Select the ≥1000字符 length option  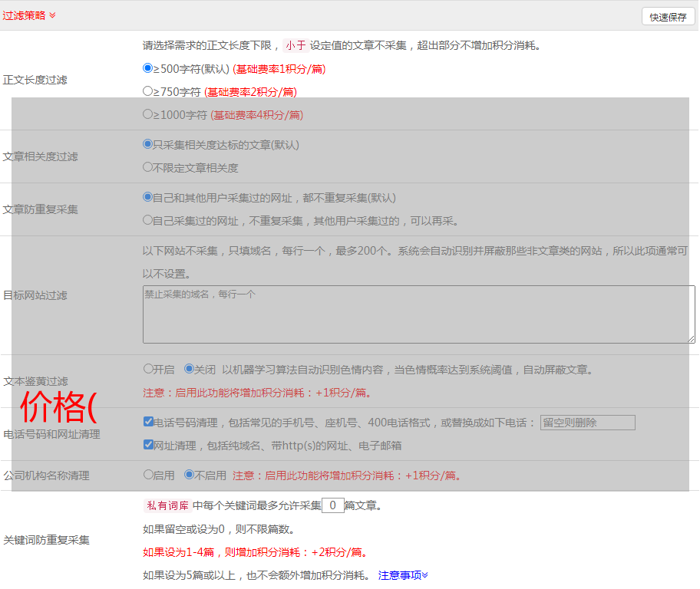[148, 114]
